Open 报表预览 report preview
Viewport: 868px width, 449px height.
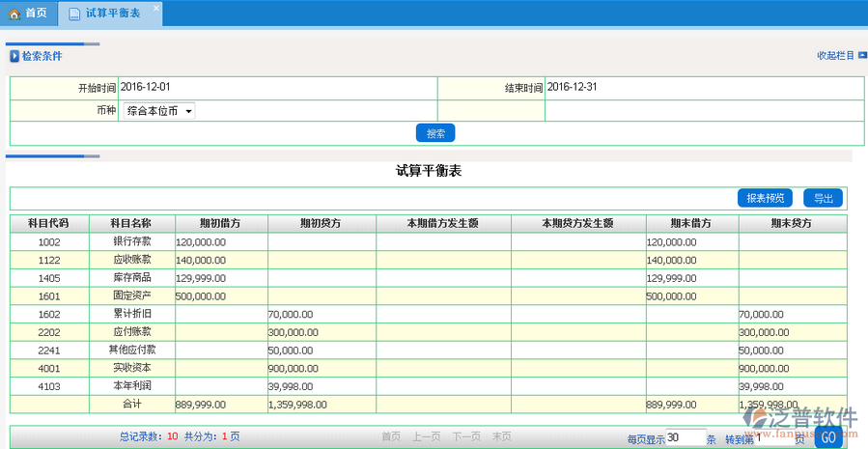coord(765,198)
